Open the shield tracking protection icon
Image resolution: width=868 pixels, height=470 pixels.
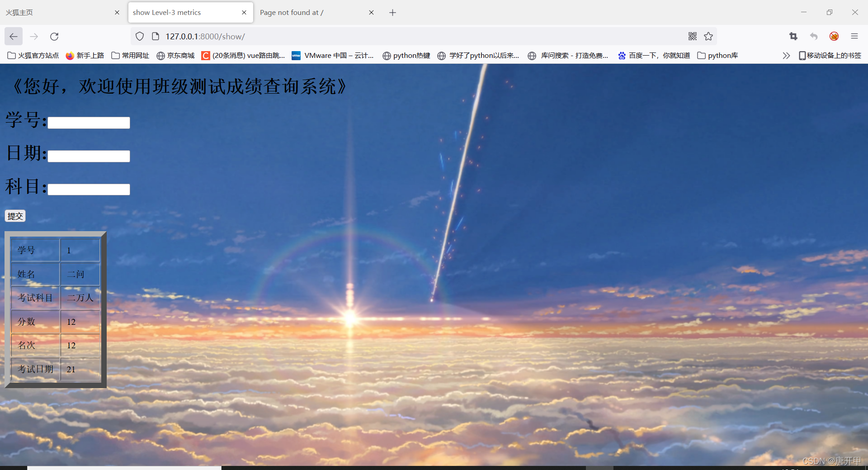[x=140, y=37]
